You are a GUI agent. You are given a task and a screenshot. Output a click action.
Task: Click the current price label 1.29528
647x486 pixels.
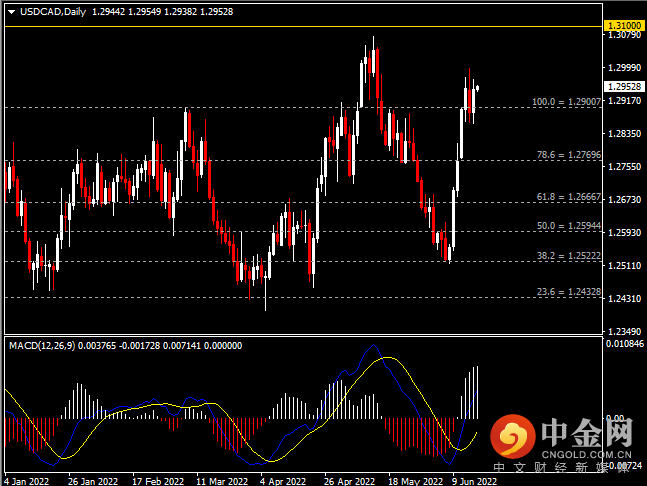coord(625,86)
